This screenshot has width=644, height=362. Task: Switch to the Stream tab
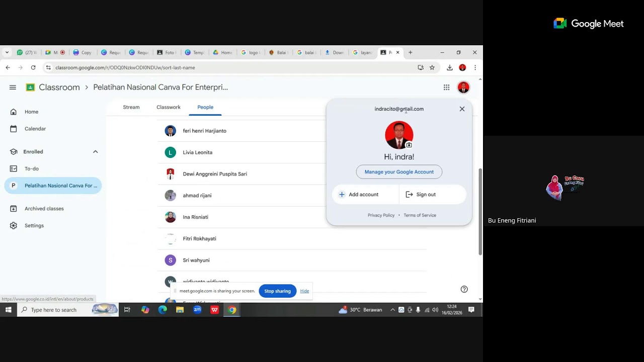(131, 107)
